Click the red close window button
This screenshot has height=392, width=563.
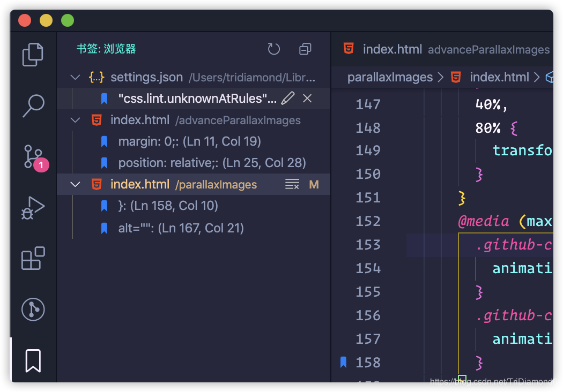point(25,20)
